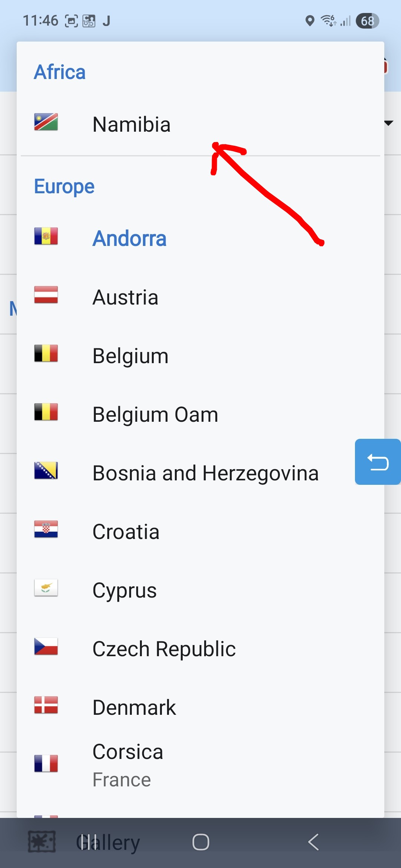Tap the Czech Republic flag icon
The width and height of the screenshot is (401, 868).
[x=46, y=647]
